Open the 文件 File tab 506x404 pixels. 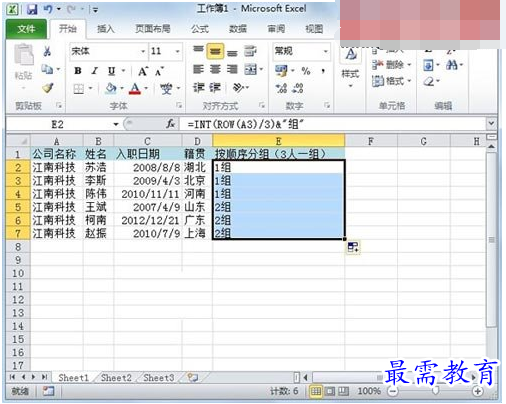click(x=26, y=29)
